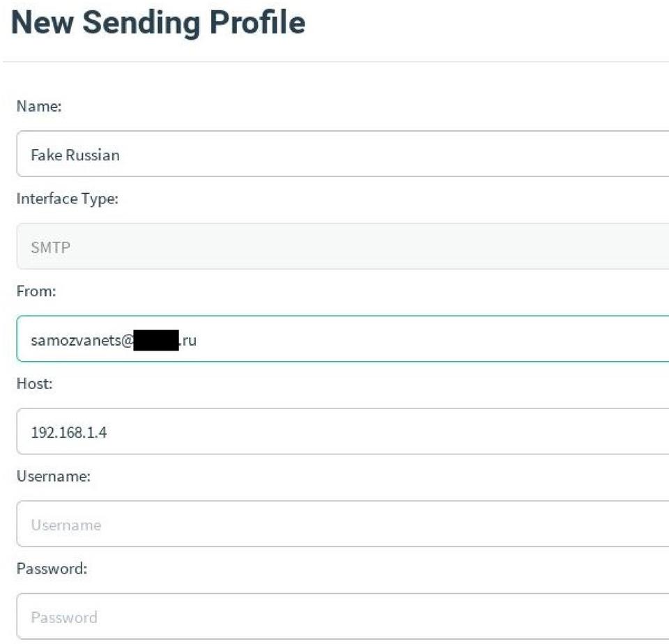The image size is (669, 644).
Task: Click the "From:" field label
Action: tap(36, 292)
